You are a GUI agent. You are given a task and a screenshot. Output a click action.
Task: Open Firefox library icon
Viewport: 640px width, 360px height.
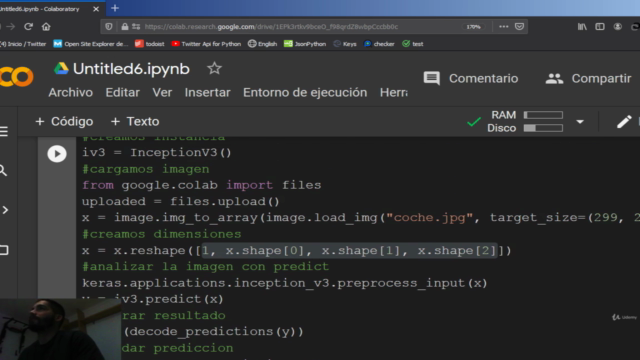[x=582, y=27]
